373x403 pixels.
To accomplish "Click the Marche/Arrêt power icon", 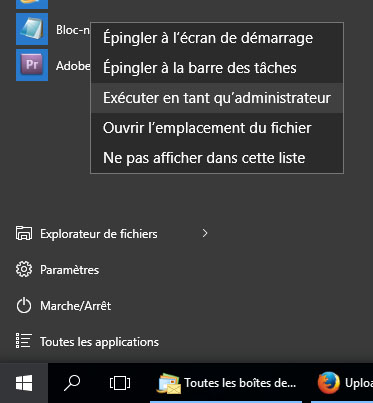I will click(x=24, y=306).
